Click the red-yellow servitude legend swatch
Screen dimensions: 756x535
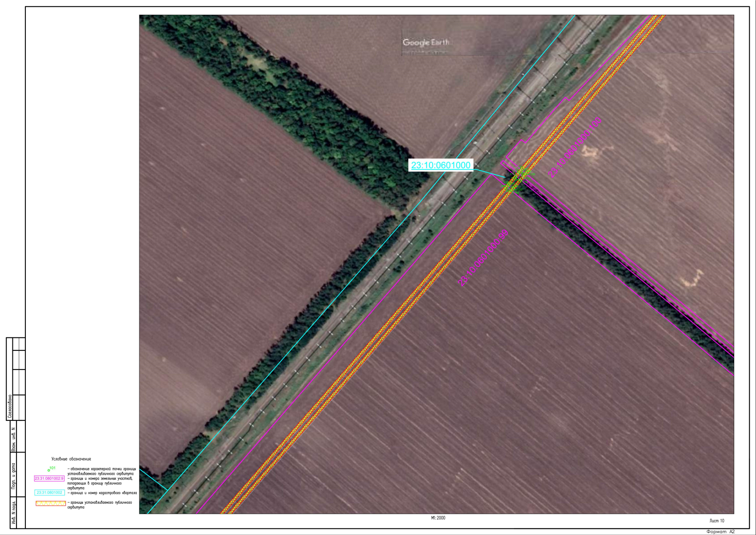[50, 503]
